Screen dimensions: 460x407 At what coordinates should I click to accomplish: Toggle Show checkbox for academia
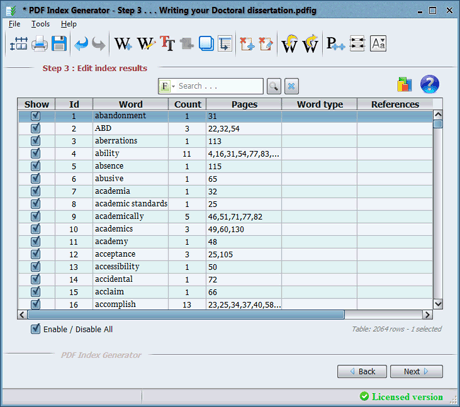coord(36,191)
